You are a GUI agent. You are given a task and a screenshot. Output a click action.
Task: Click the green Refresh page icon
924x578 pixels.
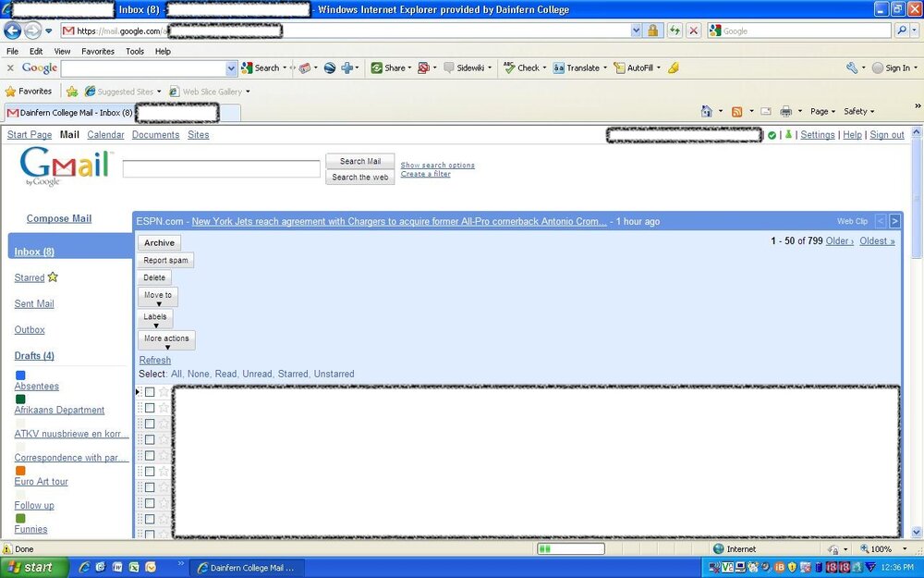point(675,31)
